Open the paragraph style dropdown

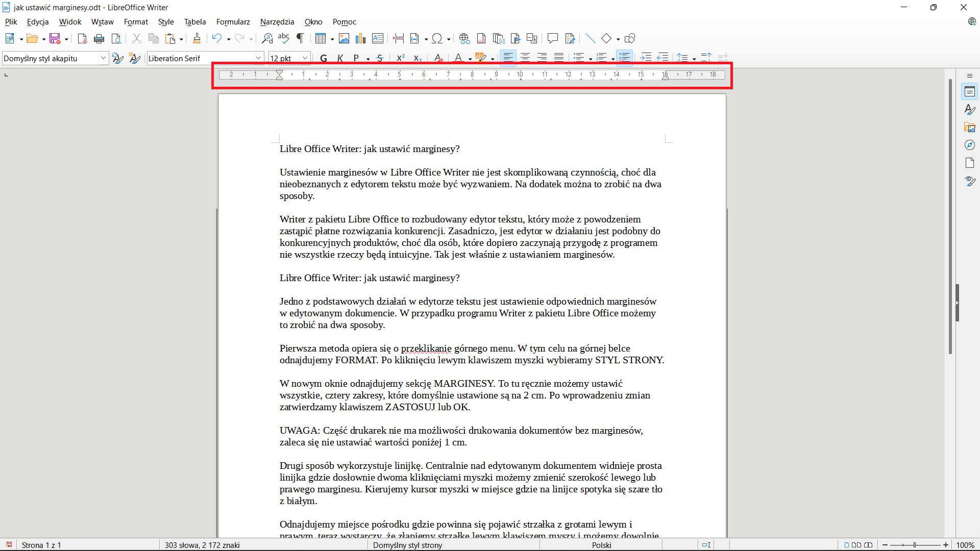pyautogui.click(x=103, y=58)
